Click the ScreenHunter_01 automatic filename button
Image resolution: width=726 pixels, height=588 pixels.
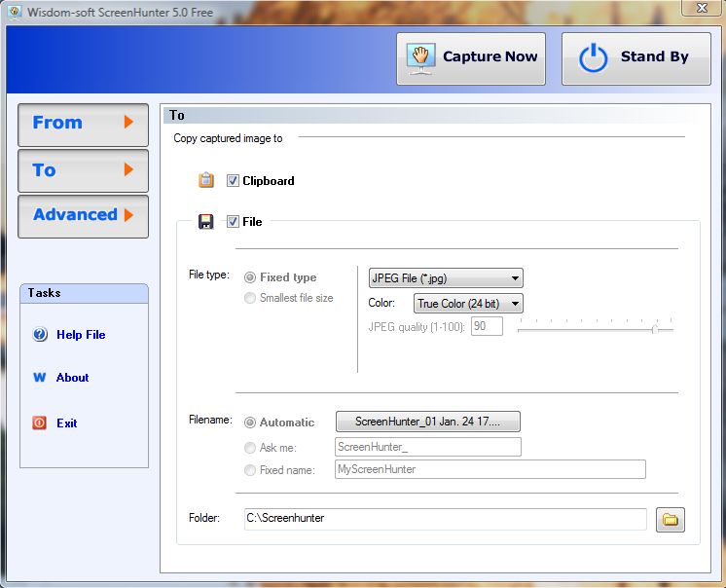click(428, 422)
